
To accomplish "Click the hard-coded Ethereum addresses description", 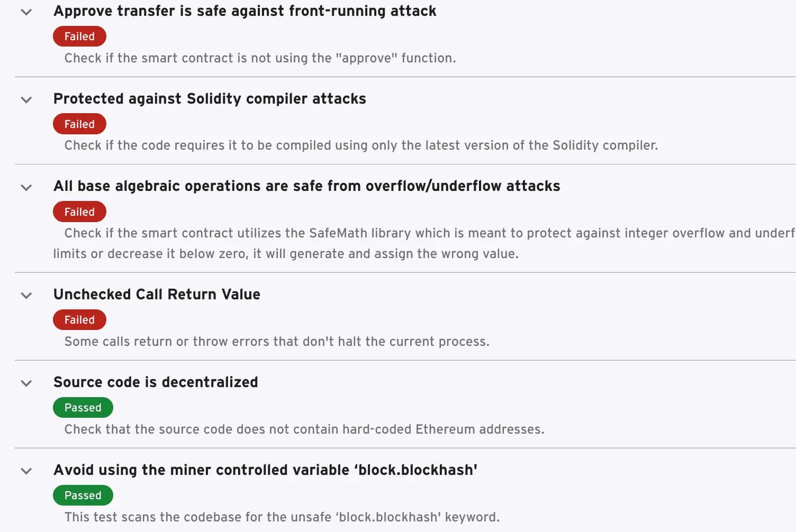I will [x=304, y=429].
